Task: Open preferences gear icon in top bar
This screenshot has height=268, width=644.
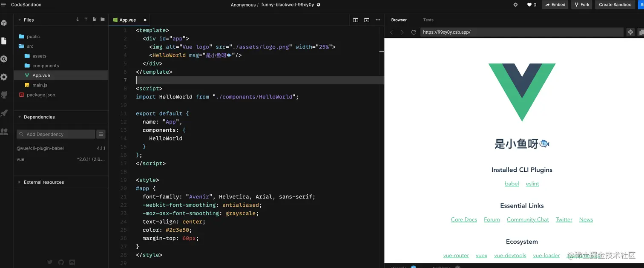Action: [x=516, y=5]
